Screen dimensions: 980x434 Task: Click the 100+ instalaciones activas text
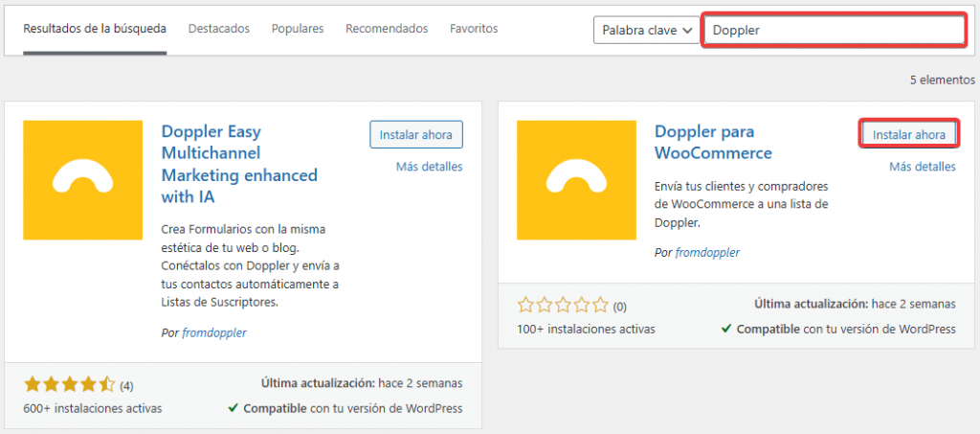pyautogui.click(x=587, y=329)
